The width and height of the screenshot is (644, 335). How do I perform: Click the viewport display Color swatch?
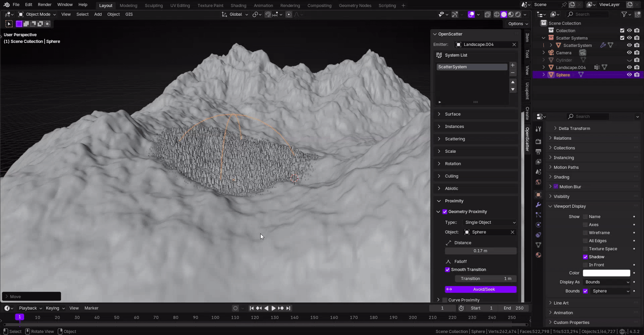point(606,273)
